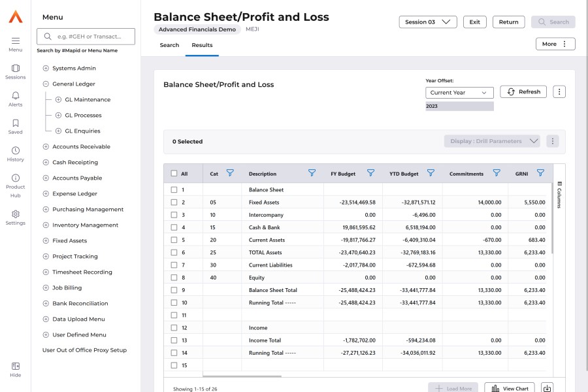Expand GL Enquiries submenu
588x392 pixels.
point(59,131)
